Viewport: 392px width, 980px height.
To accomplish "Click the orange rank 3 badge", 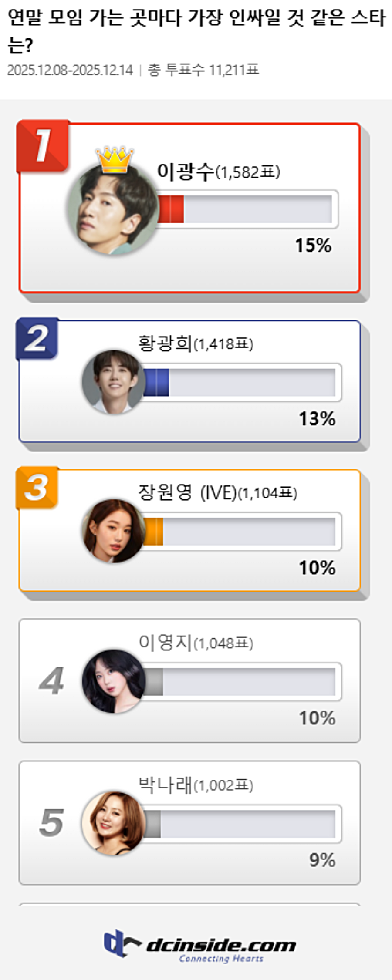I will click(x=37, y=488).
